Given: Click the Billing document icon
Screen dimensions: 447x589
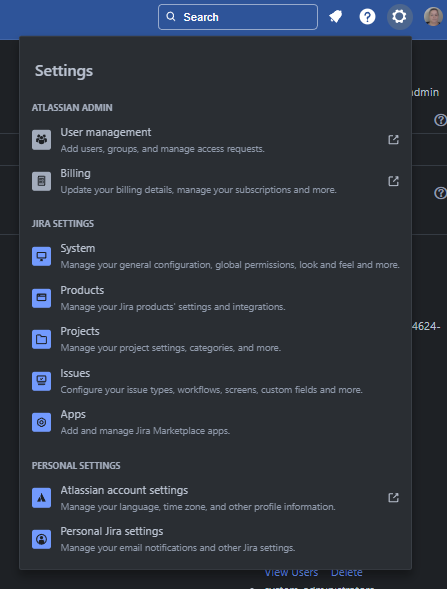Looking at the screenshot, I should coord(41,181).
